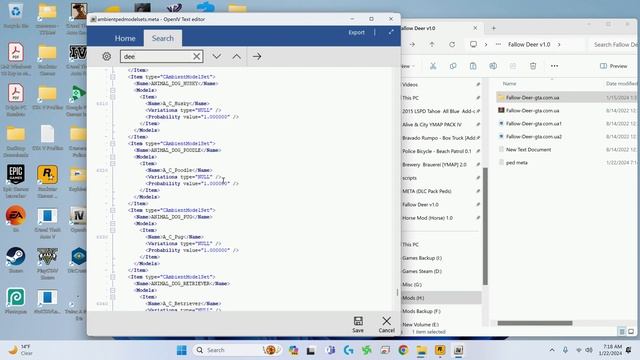Click the right arrow go button in search bar
Viewport: 640px width, 360px height.
pos(257,56)
